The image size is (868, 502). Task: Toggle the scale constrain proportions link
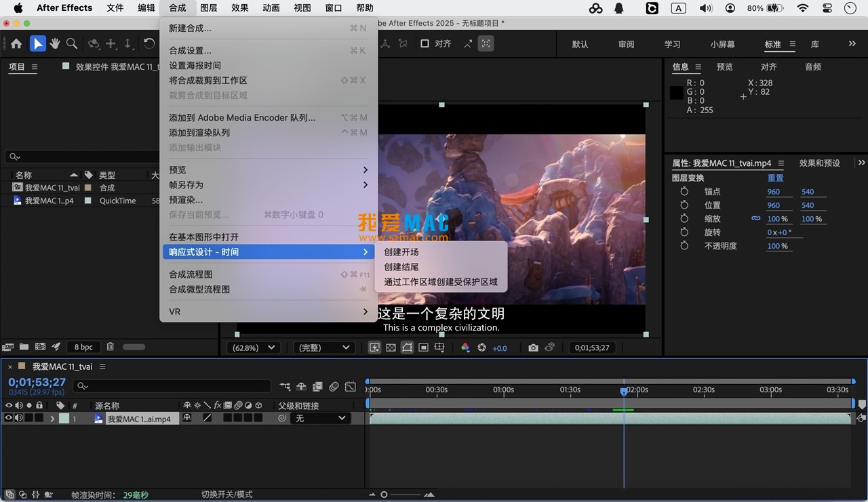click(755, 219)
